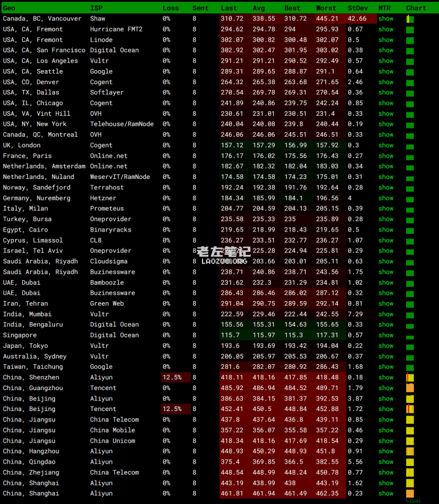Click the 'China, Qingdao' geo cell

pyautogui.click(x=29, y=462)
